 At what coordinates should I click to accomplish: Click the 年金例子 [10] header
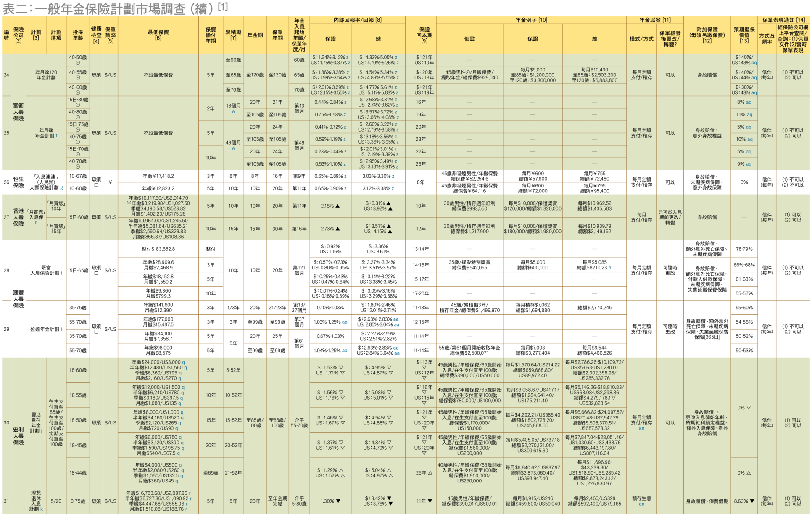tap(531, 20)
